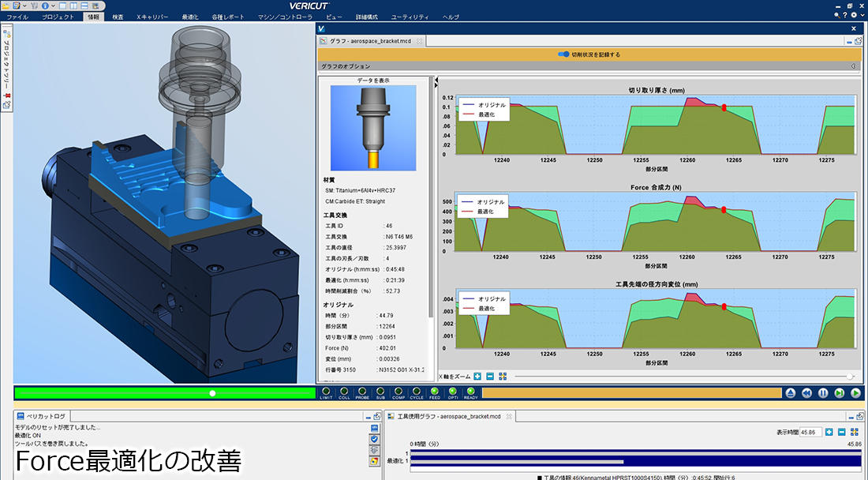868x480 pixels.
Task: Undock the graph panel
Action: tap(858, 41)
